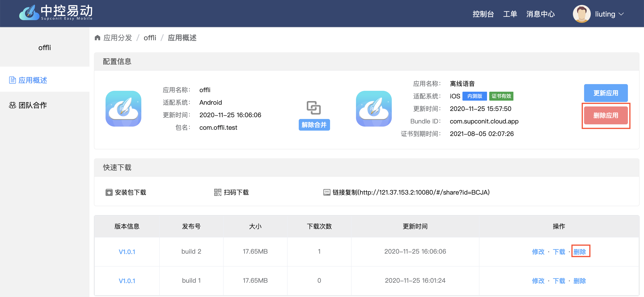Click the 版本信息 column header
This screenshot has width=644, height=297.
(x=127, y=226)
